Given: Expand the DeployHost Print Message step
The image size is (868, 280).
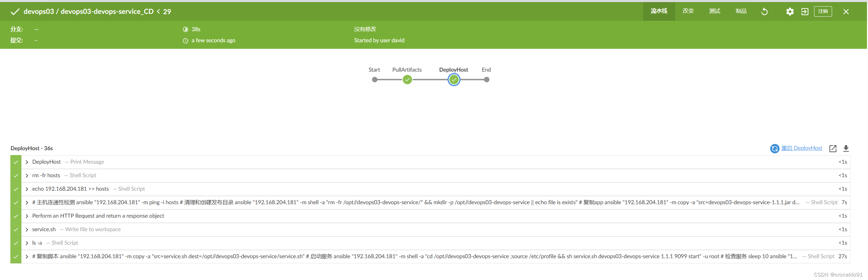Looking at the screenshot, I should [27, 162].
